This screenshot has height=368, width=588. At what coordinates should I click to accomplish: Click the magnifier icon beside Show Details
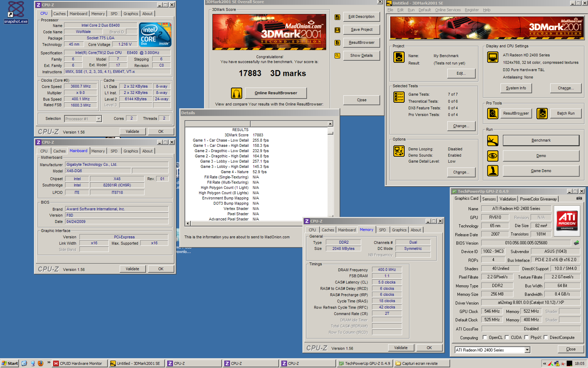(x=337, y=56)
